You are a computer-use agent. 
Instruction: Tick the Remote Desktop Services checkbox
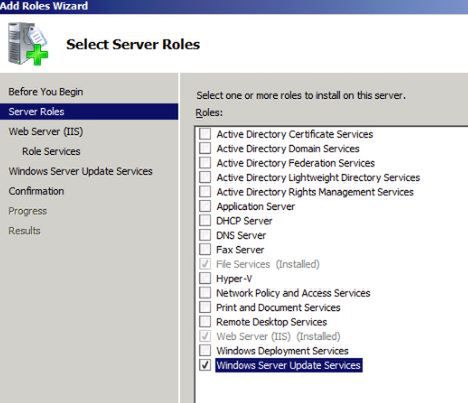click(205, 322)
